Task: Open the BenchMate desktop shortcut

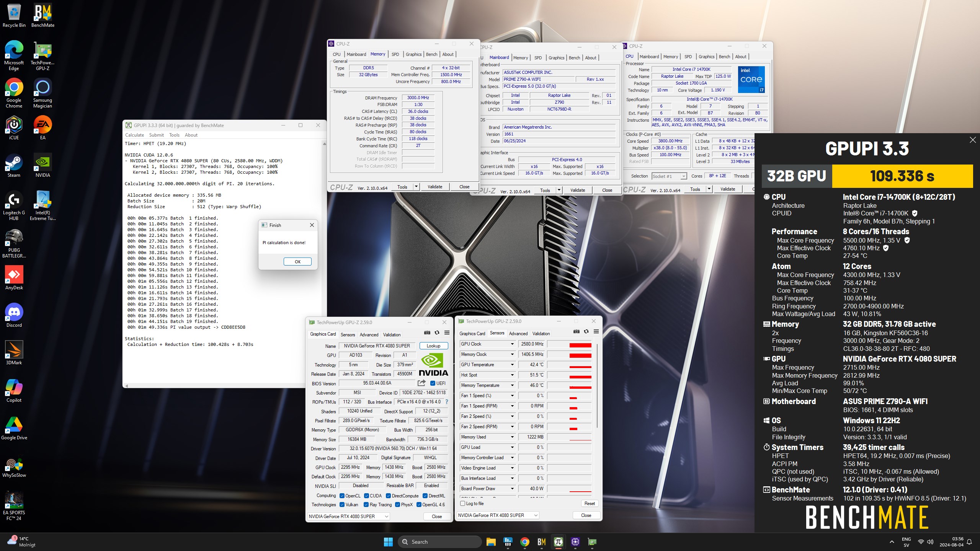Action: pyautogui.click(x=43, y=16)
